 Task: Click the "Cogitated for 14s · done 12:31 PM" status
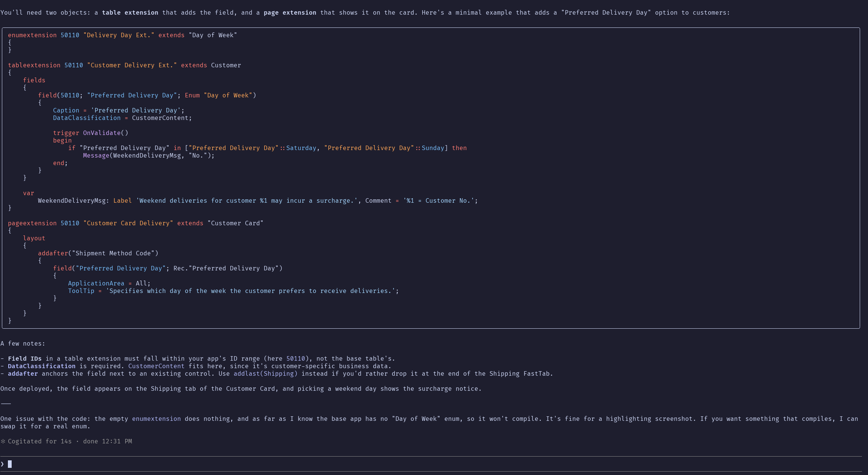70,442
